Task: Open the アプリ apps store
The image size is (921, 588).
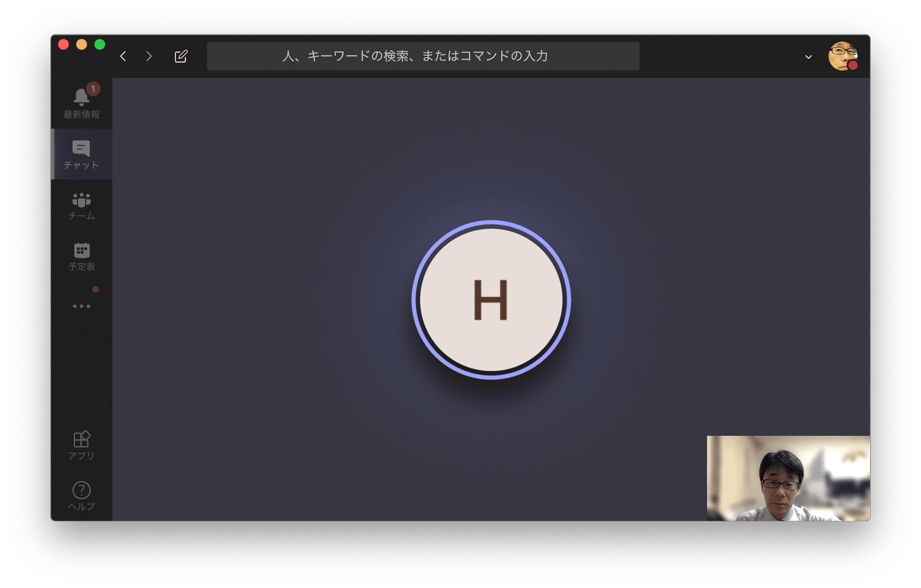Action: [x=81, y=445]
